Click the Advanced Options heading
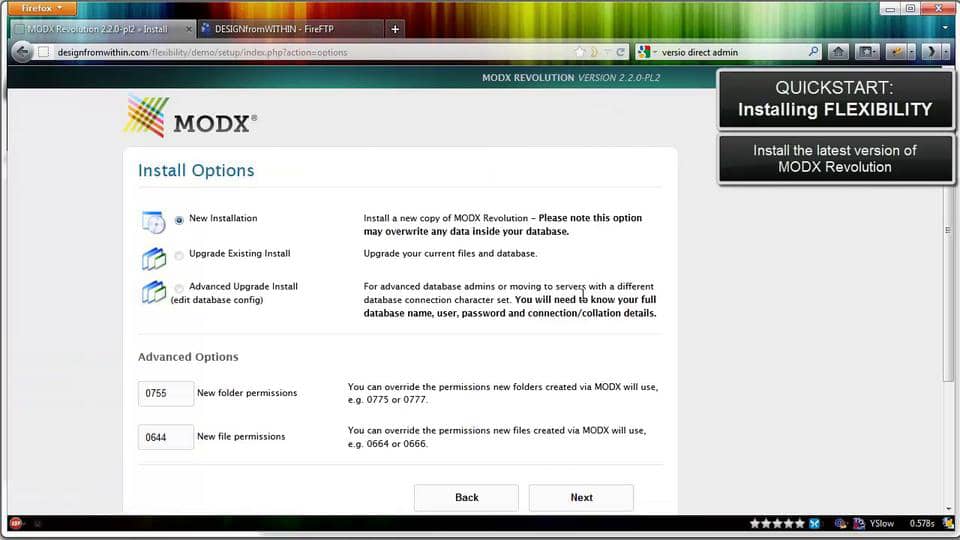The height and width of the screenshot is (540, 960). [188, 357]
